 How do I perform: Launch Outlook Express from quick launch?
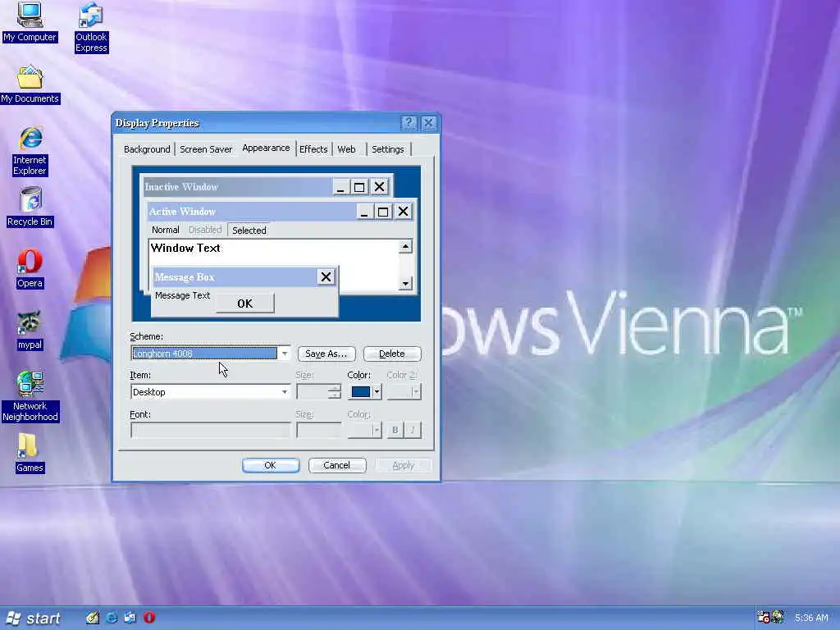click(x=130, y=618)
